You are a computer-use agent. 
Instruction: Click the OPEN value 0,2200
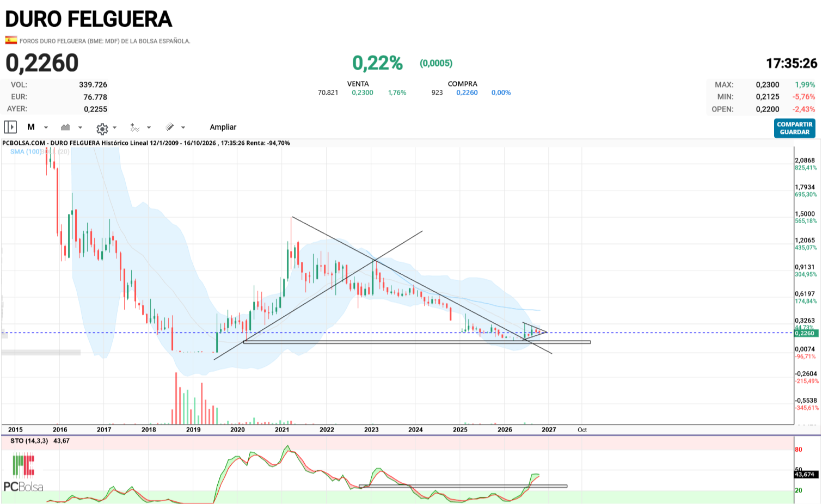point(768,109)
